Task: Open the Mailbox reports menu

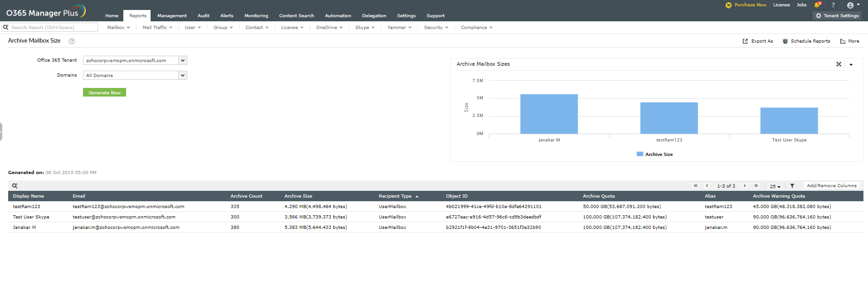Action: point(118,28)
